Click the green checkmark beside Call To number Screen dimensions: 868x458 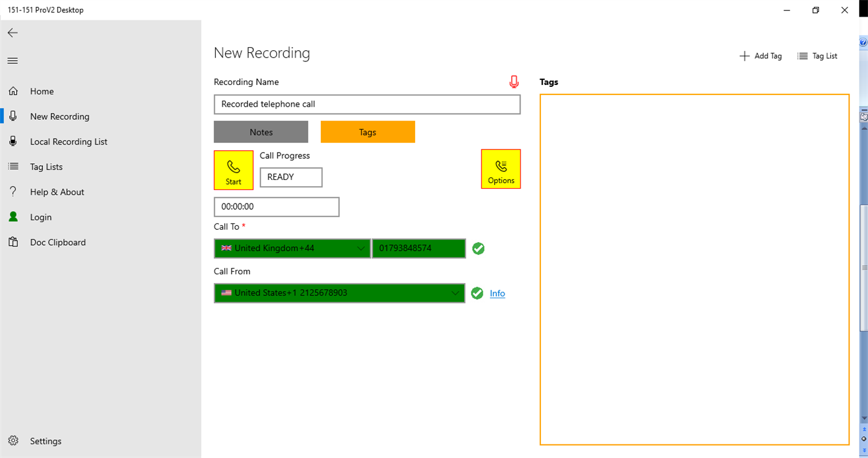tap(478, 248)
